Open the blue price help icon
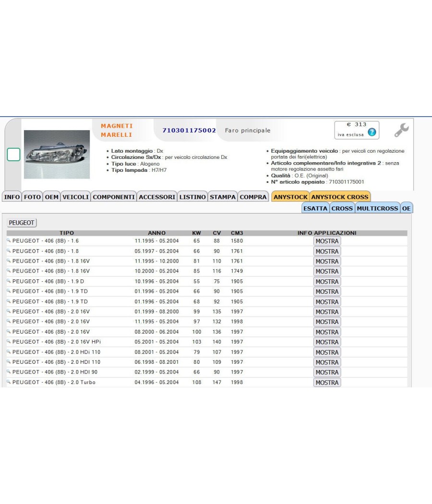Viewport: 432px width, 504px height. tap(372, 132)
